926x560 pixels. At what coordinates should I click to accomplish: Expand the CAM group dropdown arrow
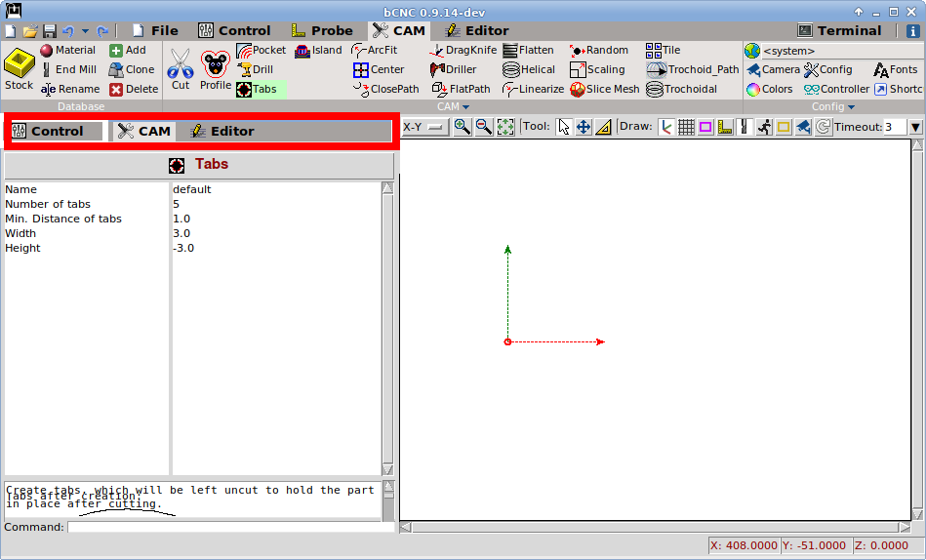(x=465, y=107)
